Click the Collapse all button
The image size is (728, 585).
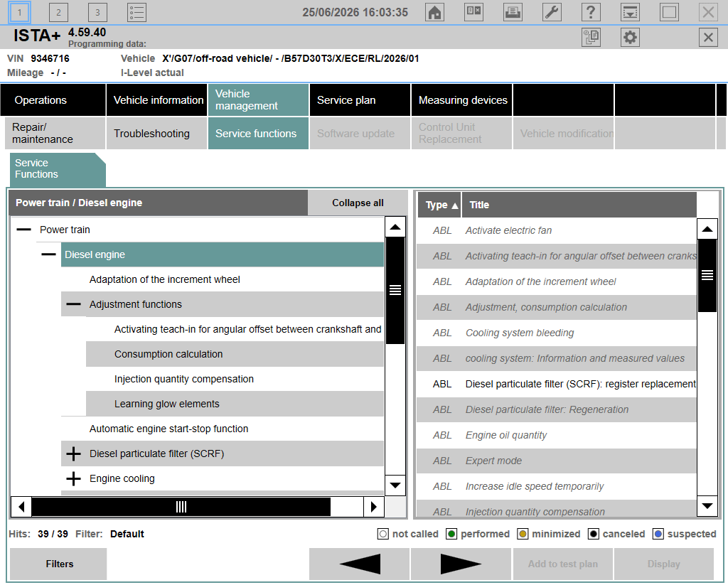[358, 203]
